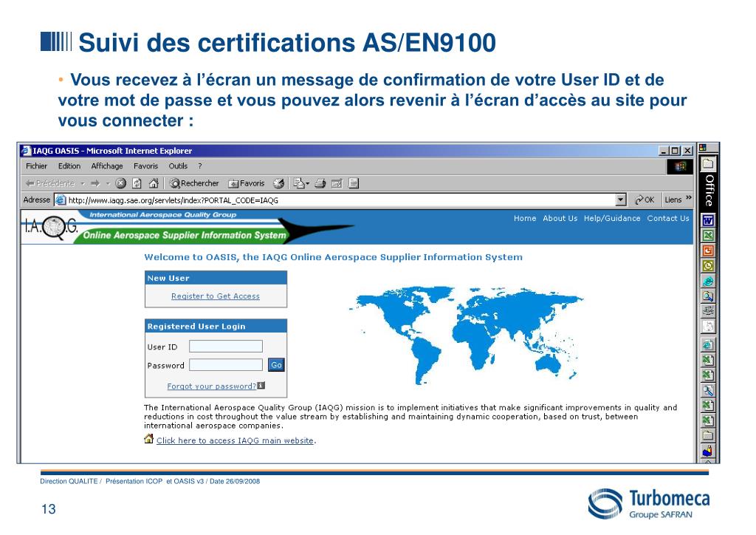Launch Outlook from the Office shortcut bar
The height and width of the screenshot is (535, 756).
(x=708, y=265)
